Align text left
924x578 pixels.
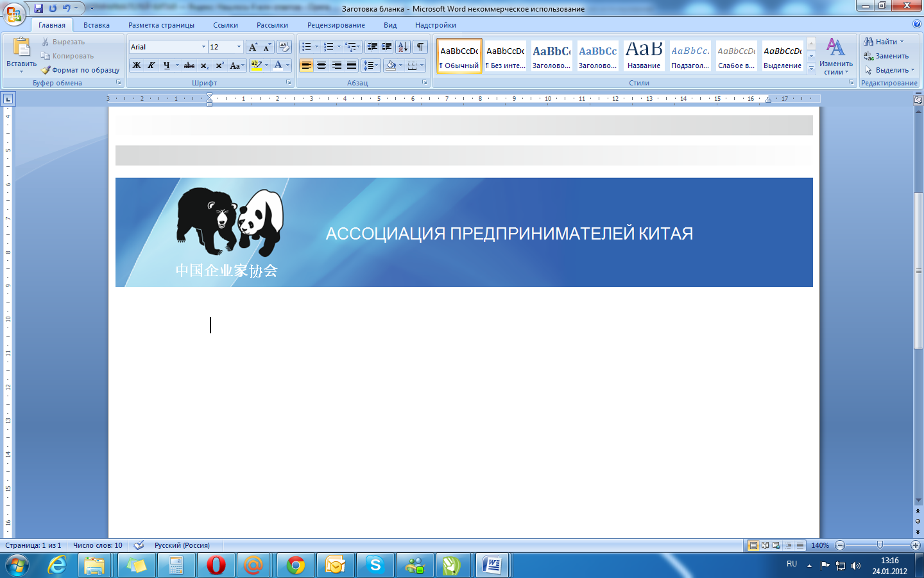[x=307, y=66]
